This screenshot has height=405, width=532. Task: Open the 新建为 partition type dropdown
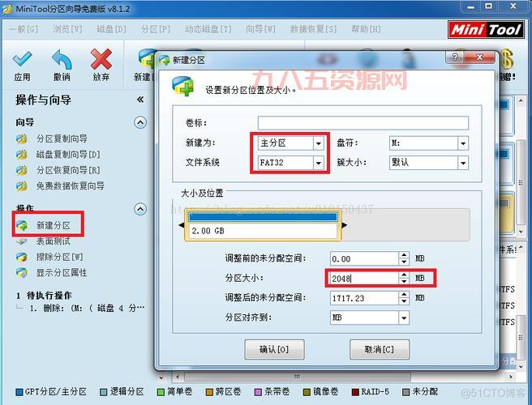pos(318,143)
